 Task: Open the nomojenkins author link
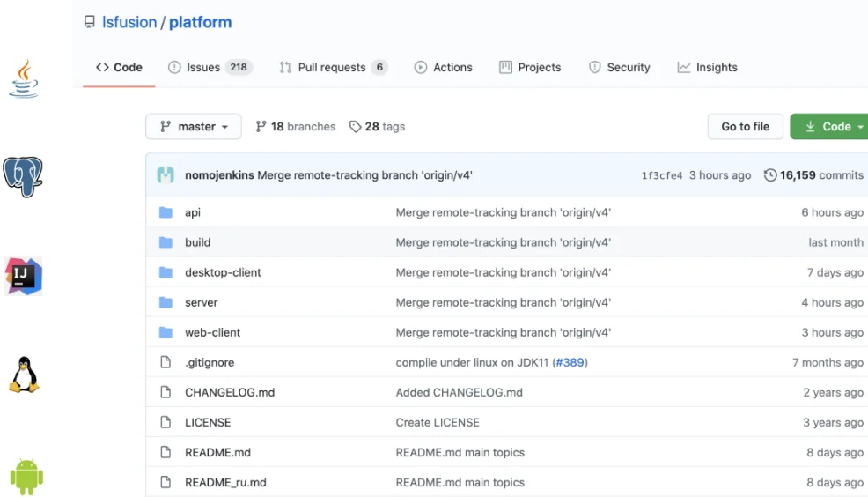(x=219, y=175)
